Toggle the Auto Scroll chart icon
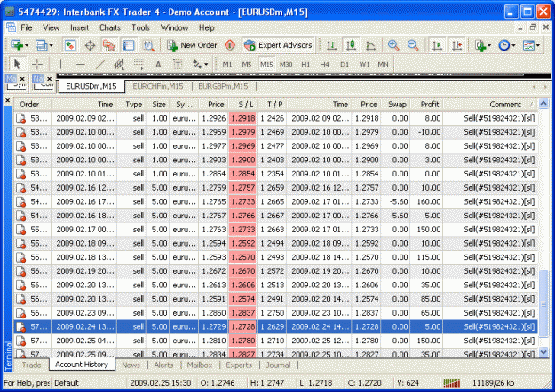555x392 pixels. pyautogui.click(x=438, y=45)
